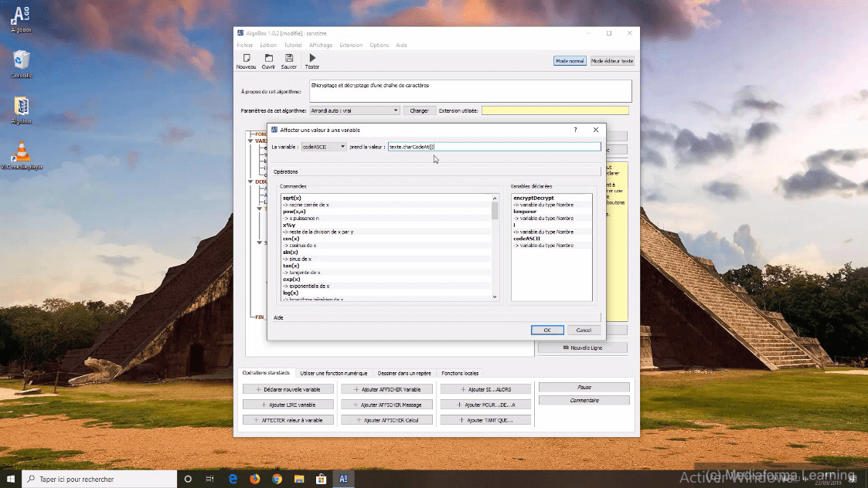868x488 pixels.
Task: Click the Nouveau file icon
Action: (246, 59)
